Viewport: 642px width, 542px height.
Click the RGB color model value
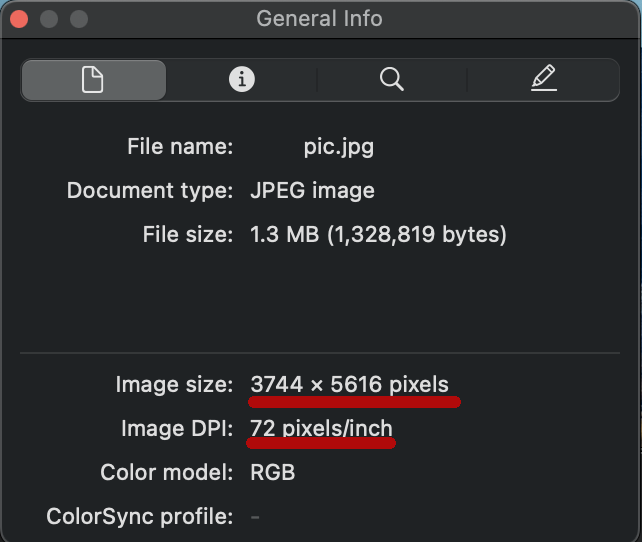tap(273, 473)
